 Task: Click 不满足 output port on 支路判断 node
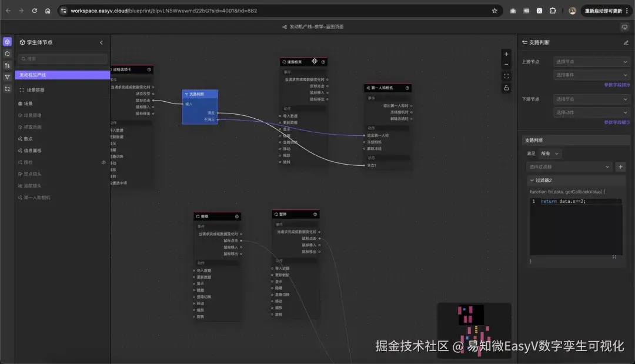point(218,119)
